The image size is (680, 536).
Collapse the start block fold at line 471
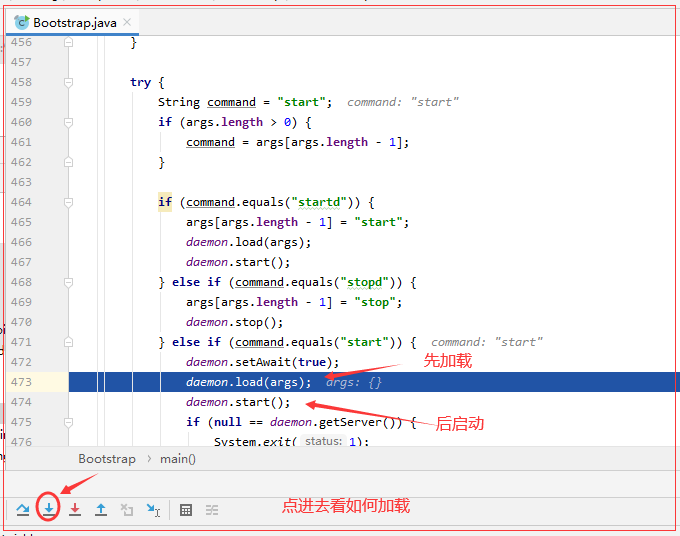69,342
